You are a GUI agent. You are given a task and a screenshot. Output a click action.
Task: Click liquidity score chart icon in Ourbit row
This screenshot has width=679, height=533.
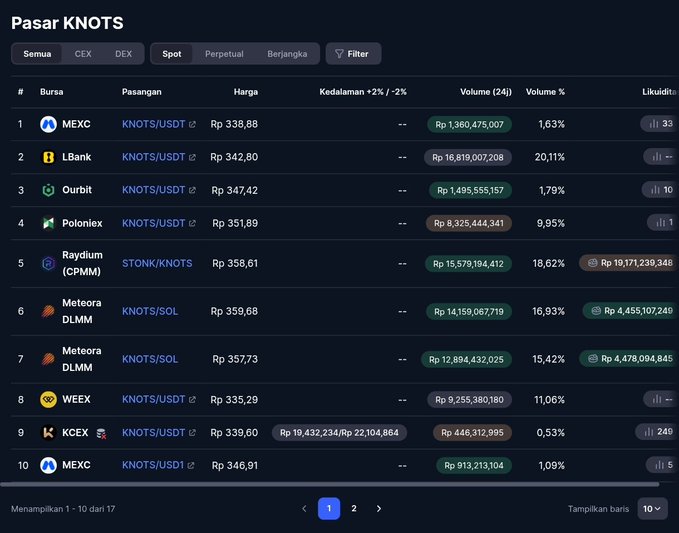(x=656, y=190)
